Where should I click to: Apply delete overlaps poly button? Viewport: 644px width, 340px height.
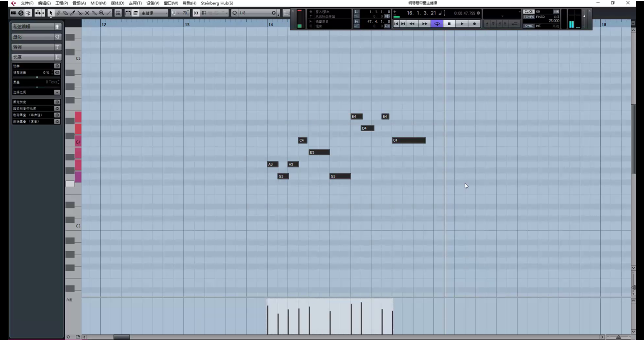(x=57, y=121)
